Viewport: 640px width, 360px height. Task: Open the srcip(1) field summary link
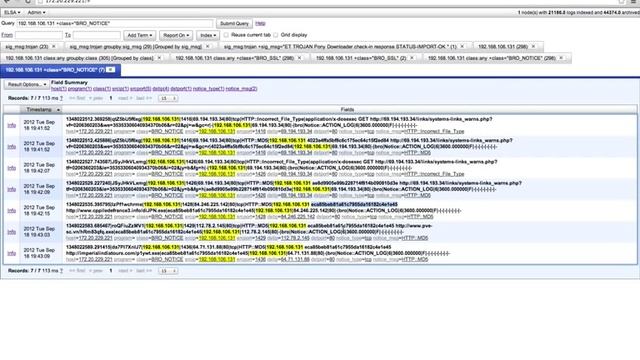(x=120, y=89)
